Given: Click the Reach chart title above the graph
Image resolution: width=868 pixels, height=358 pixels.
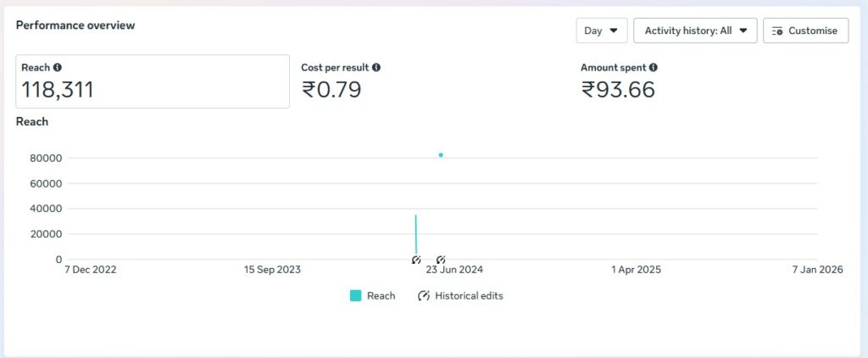Looking at the screenshot, I should (32, 121).
